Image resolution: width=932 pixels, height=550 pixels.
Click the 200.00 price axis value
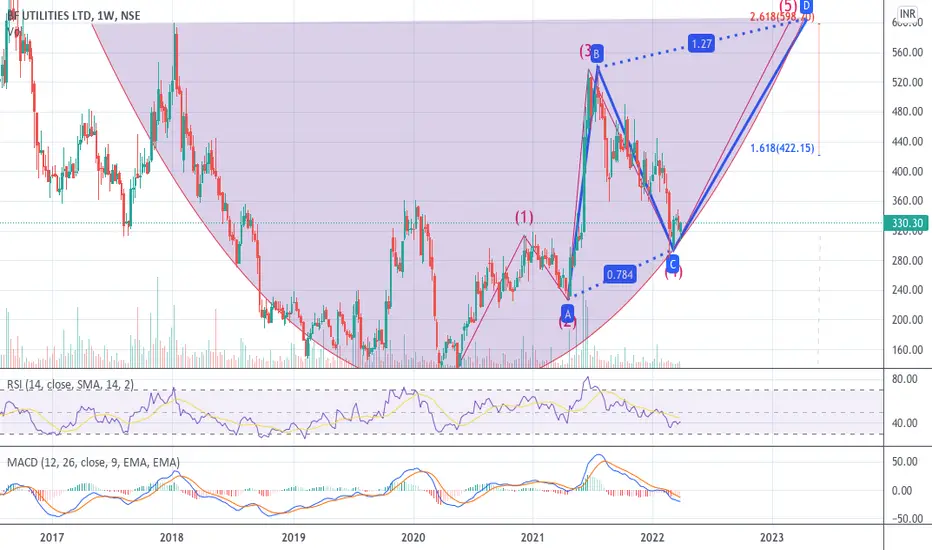click(908, 320)
